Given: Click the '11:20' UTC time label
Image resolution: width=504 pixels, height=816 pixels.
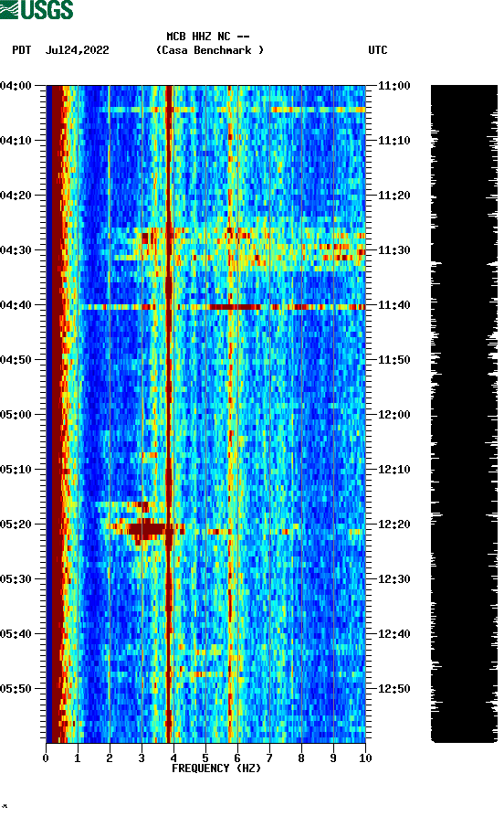Looking at the screenshot, I should click(394, 196).
